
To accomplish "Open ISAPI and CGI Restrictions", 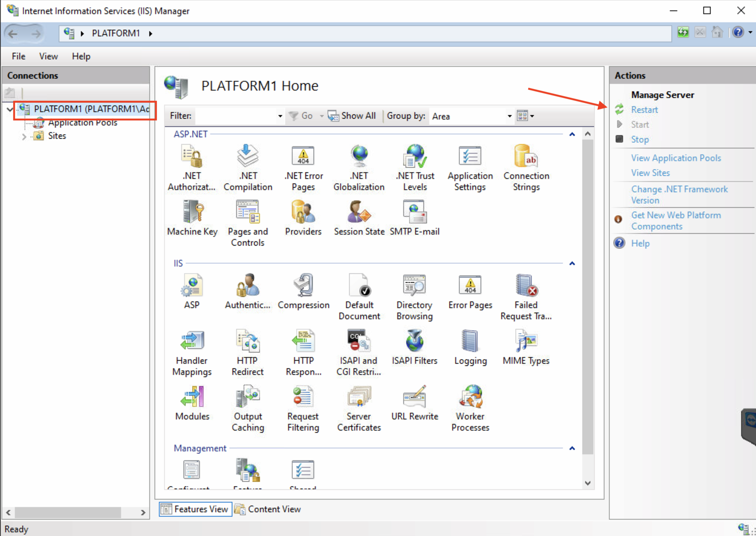I will coord(359,353).
